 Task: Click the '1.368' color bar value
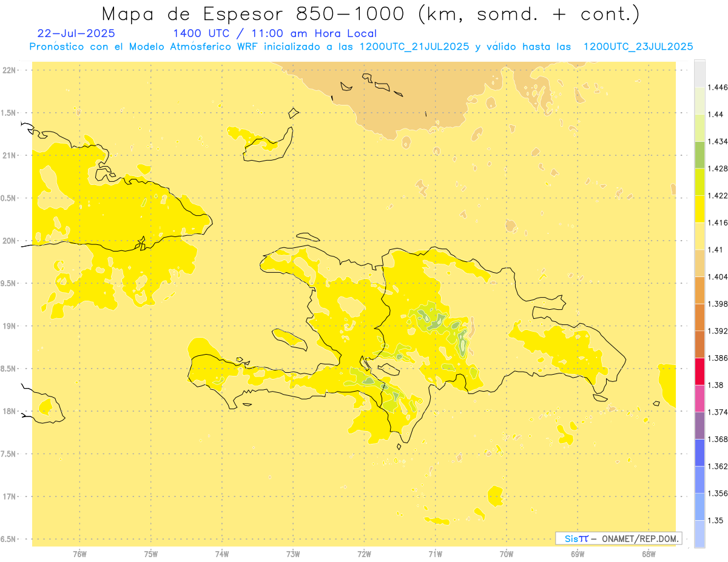pyautogui.click(x=717, y=439)
